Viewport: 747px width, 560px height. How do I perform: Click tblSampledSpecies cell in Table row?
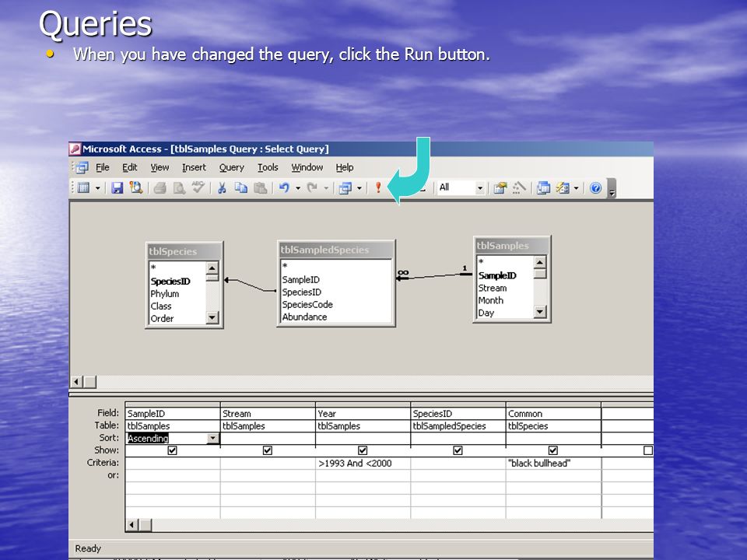458,425
